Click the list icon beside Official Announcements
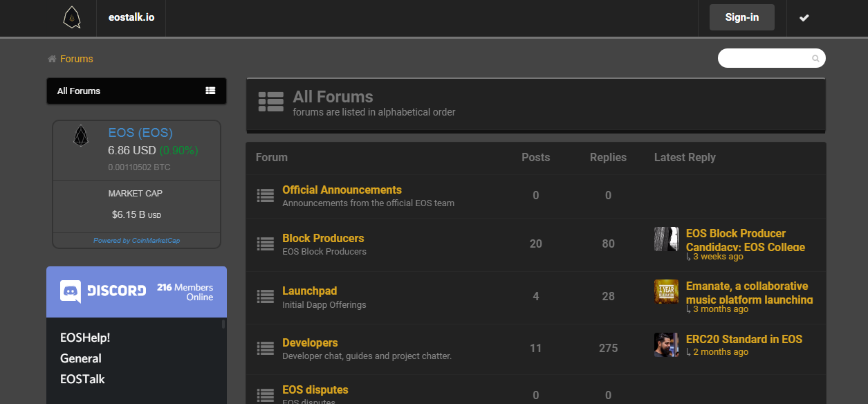 click(266, 196)
